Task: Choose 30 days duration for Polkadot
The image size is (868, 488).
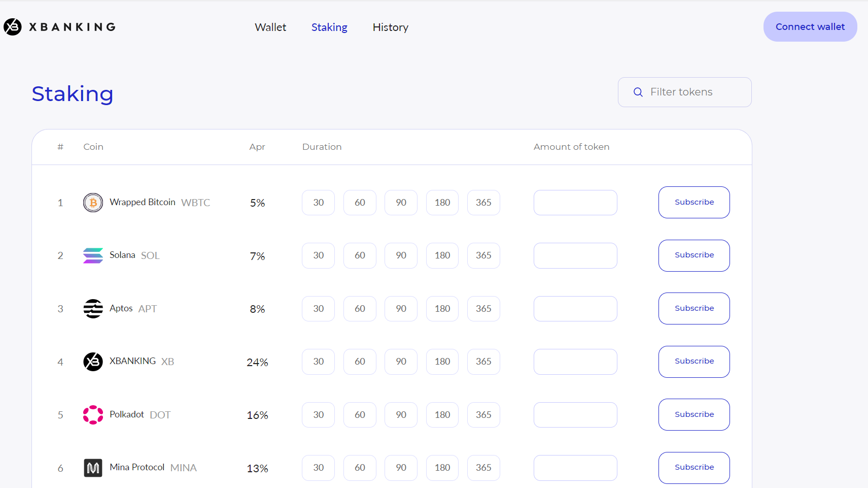Action: click(x=318, y=415)
